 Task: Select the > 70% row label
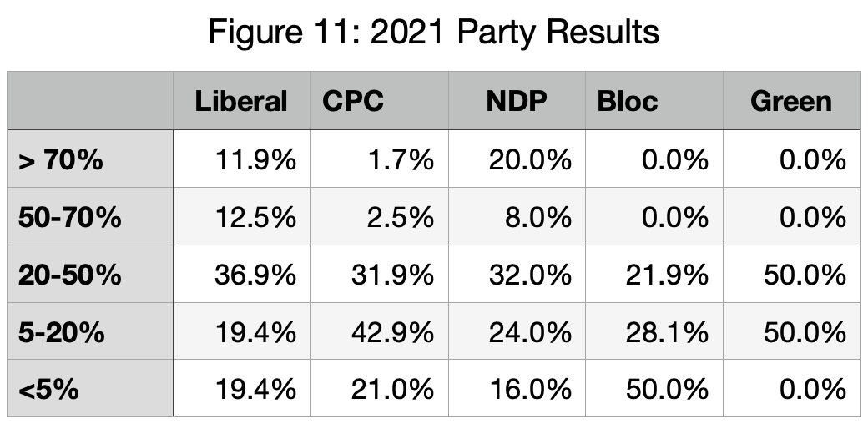pyautogui.click(x=61, y=159)
